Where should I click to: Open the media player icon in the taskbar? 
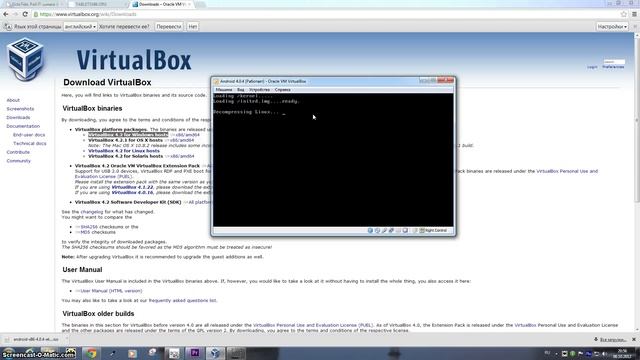pyautogui.click(x=132, y=353)
